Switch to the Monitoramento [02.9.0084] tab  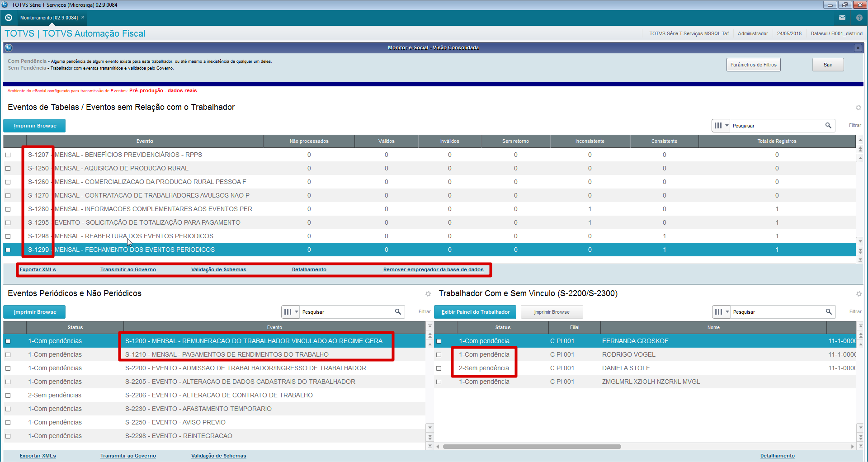[49, 18]
